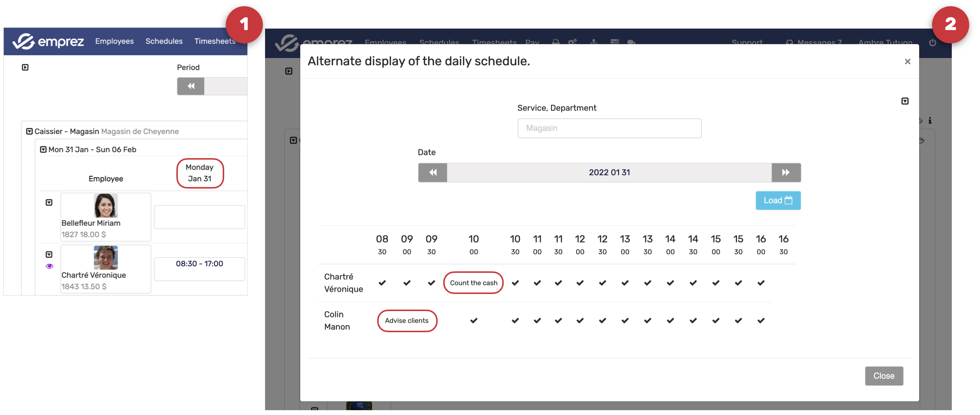Screen dimensions: 980x415
Task: Collapse the Caissier - Magasin section
Action: tap(29, 132)
